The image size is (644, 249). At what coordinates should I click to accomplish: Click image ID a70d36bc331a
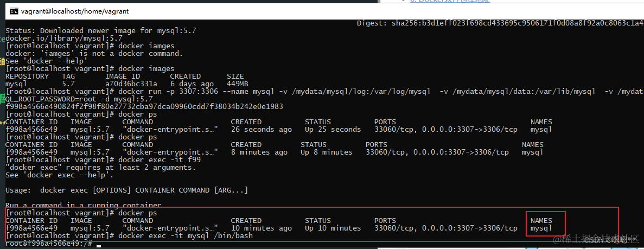pos(131,84)
